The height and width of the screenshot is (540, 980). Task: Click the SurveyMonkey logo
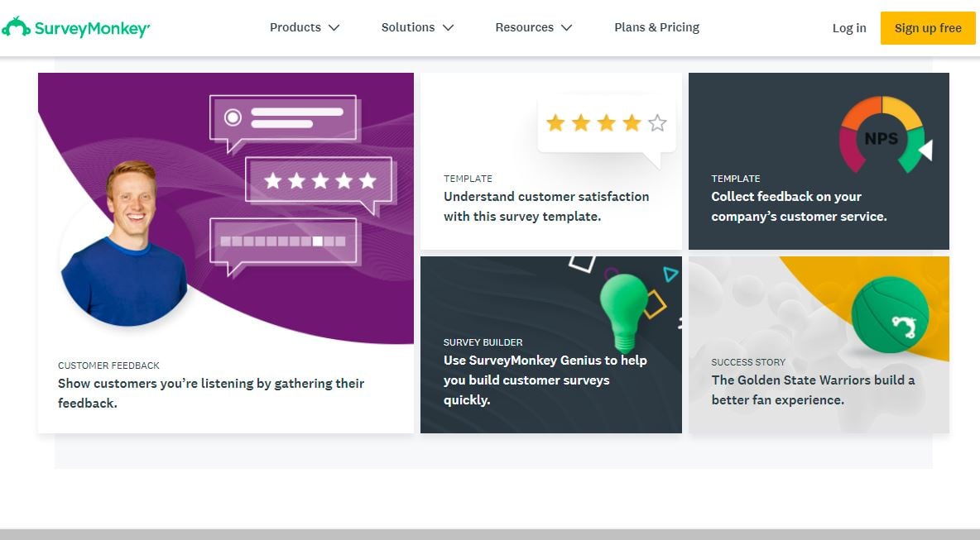point(75,27)
